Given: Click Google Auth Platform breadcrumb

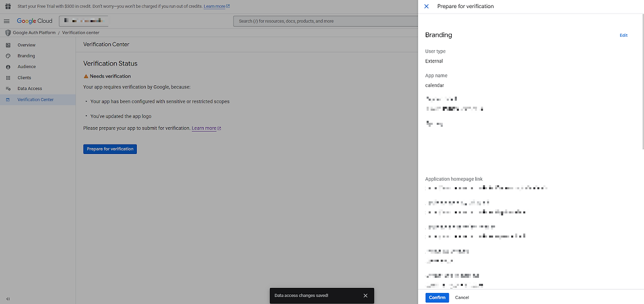Looking at the screenshot, I should click(x=34, y=33).
